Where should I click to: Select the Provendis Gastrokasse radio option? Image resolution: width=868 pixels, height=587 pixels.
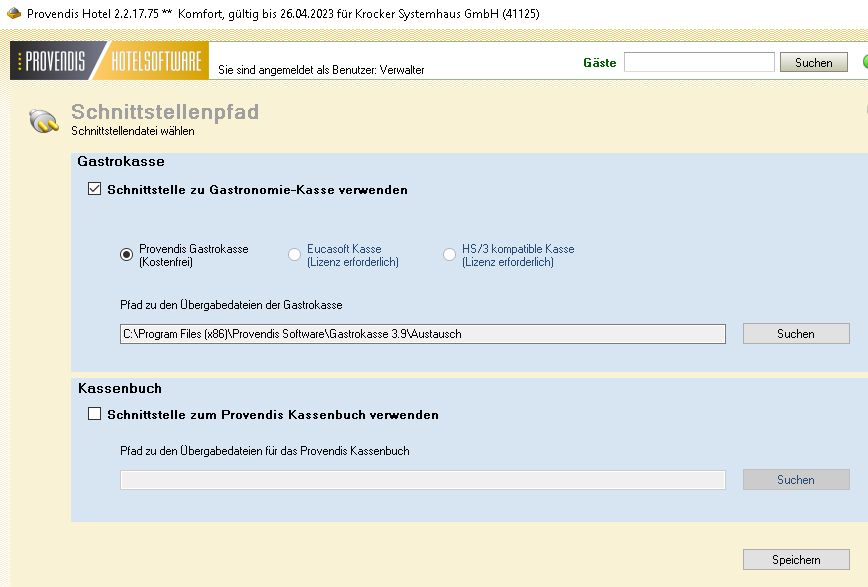[x=126, y=255]
